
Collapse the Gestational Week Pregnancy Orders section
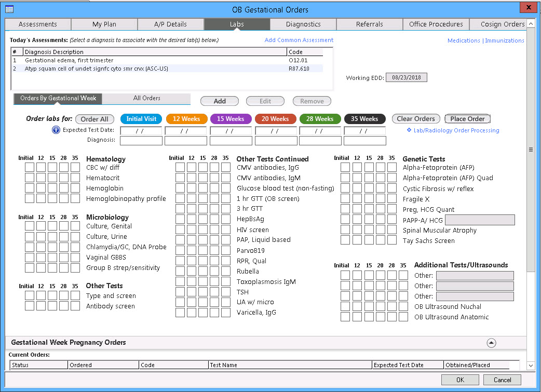point(491,343)
